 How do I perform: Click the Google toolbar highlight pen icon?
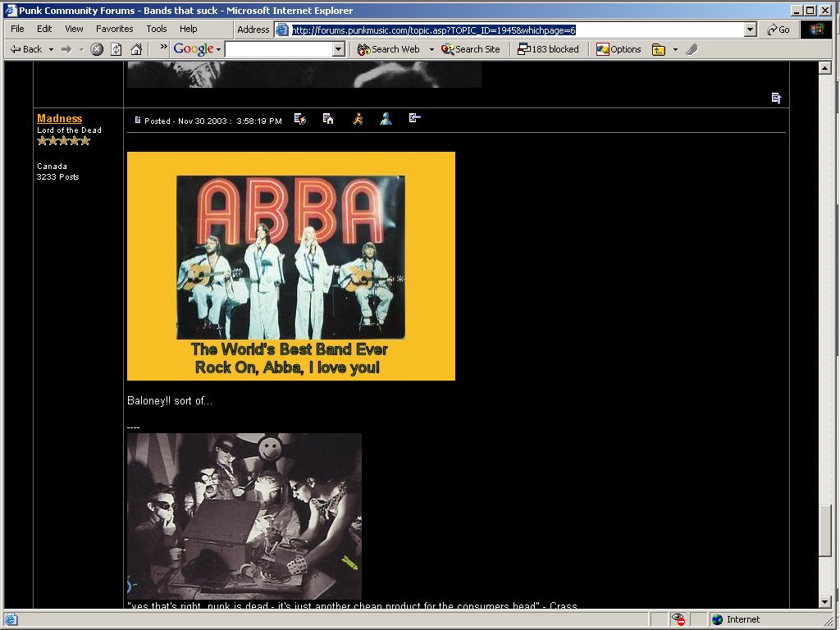[x=692, y=49]
